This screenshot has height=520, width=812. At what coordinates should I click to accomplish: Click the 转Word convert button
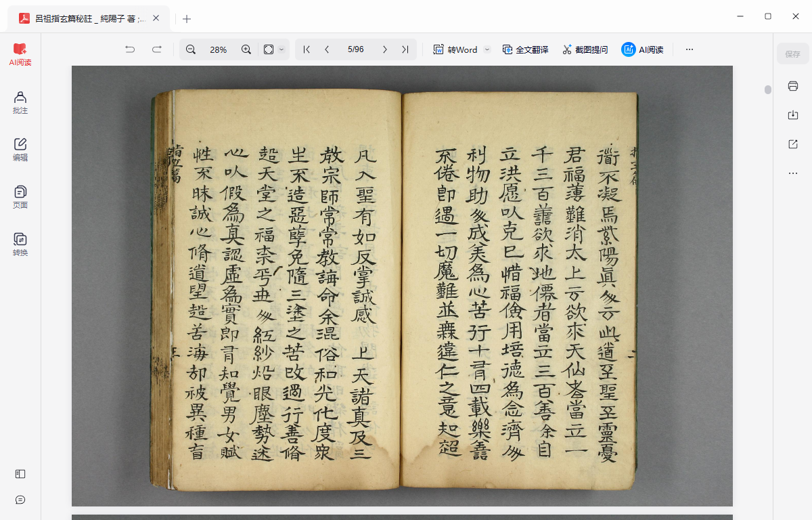tap(455, 49)
